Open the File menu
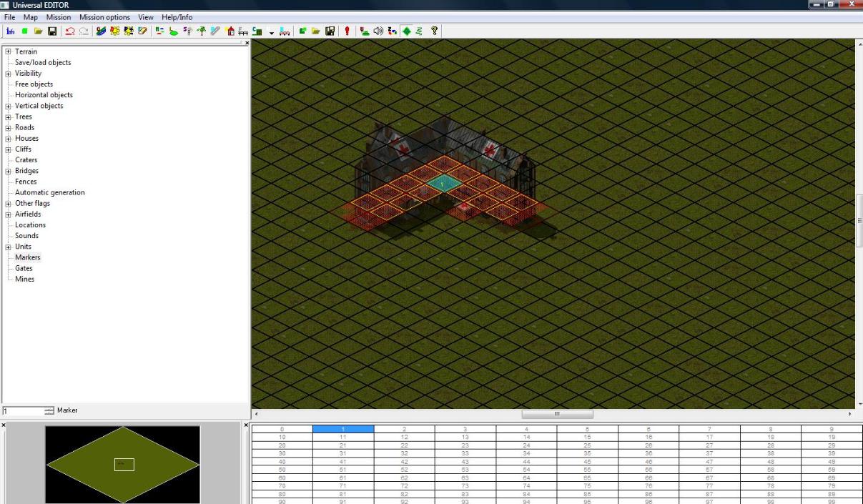 tap(10, 17)
